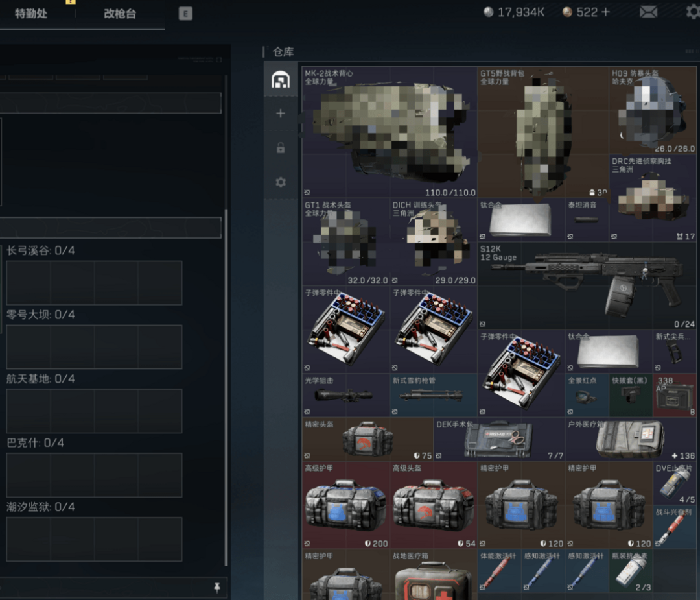Toggle the lock icon in warehouse sidebar

click(x=281, y=148)
